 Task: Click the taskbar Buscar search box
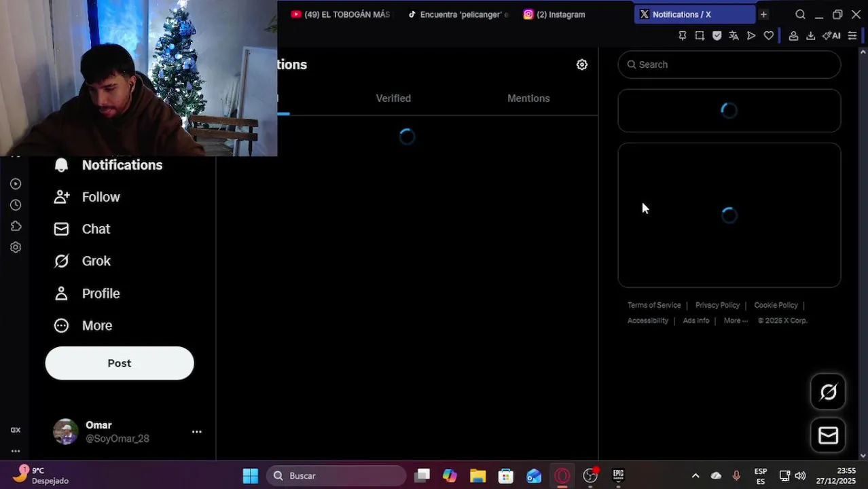(x=336, y=475)
